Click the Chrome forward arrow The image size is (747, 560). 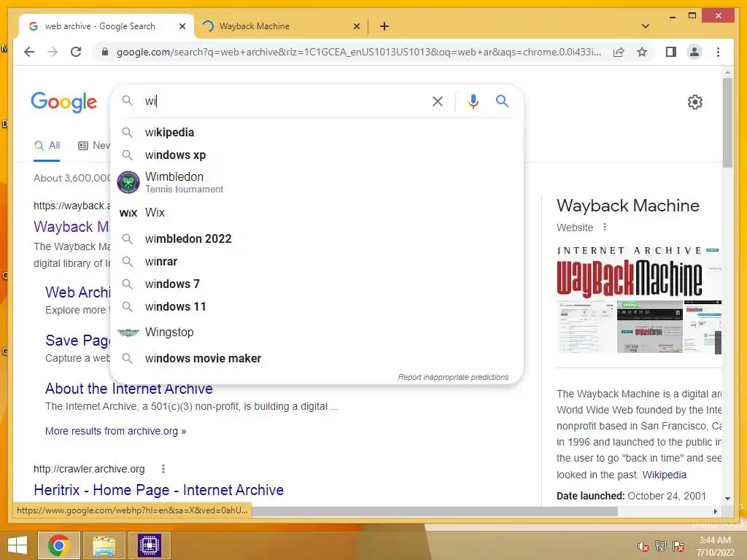[53, 52]
